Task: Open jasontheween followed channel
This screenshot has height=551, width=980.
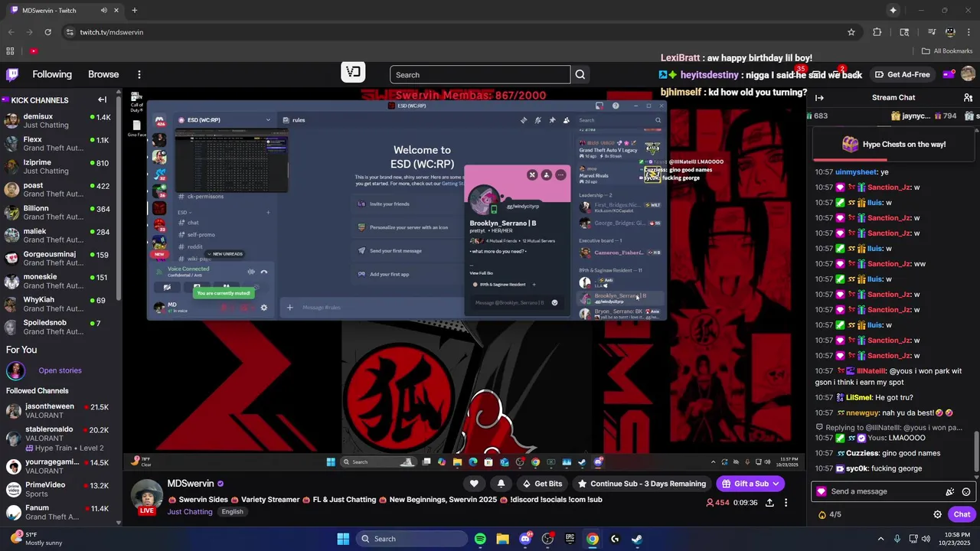Action: point(58,412)
